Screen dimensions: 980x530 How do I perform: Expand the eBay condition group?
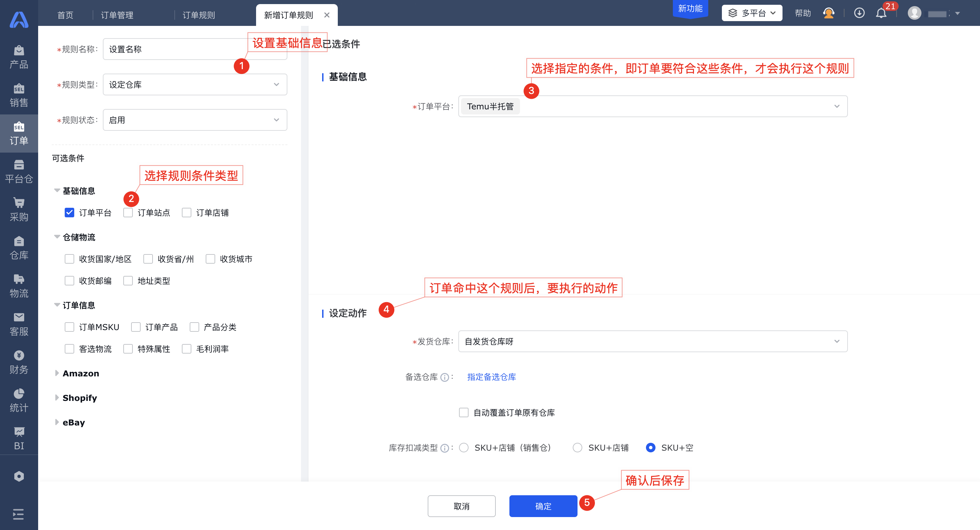(57, 422)
